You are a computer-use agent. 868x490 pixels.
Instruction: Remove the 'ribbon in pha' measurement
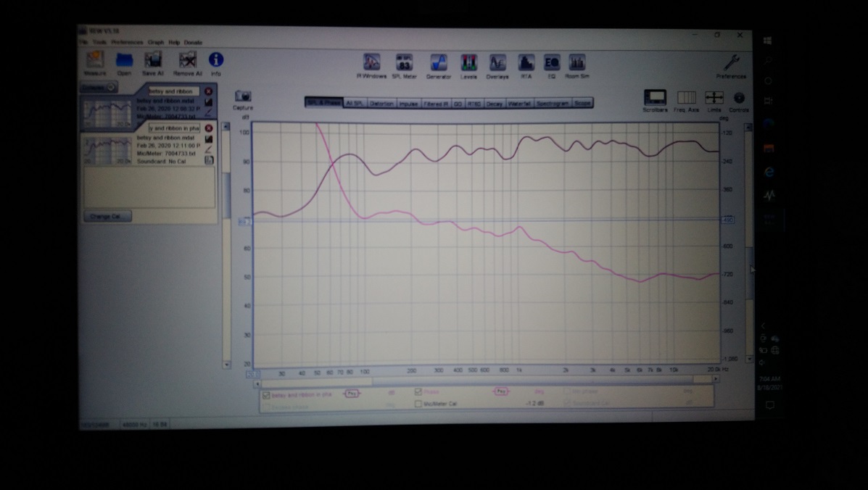pyautogui.click(x=209, y=128)
